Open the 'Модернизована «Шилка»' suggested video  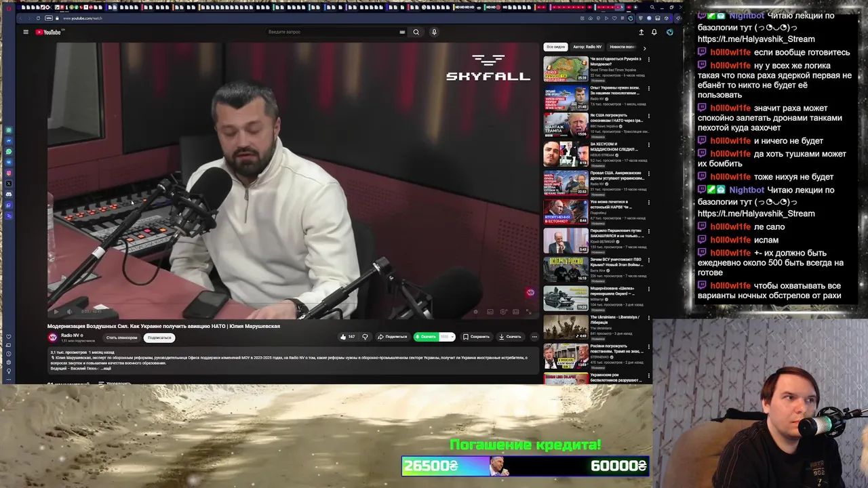click(x=566, y=299)
